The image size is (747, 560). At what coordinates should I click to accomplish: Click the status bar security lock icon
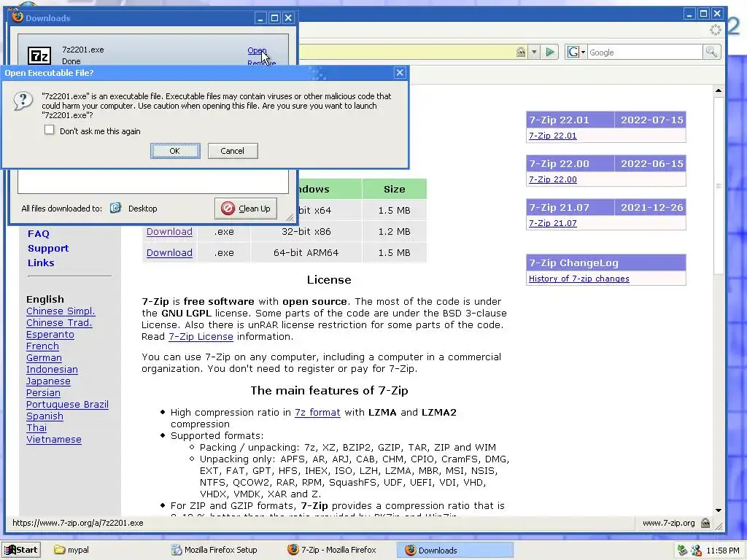tap(705, 523)
